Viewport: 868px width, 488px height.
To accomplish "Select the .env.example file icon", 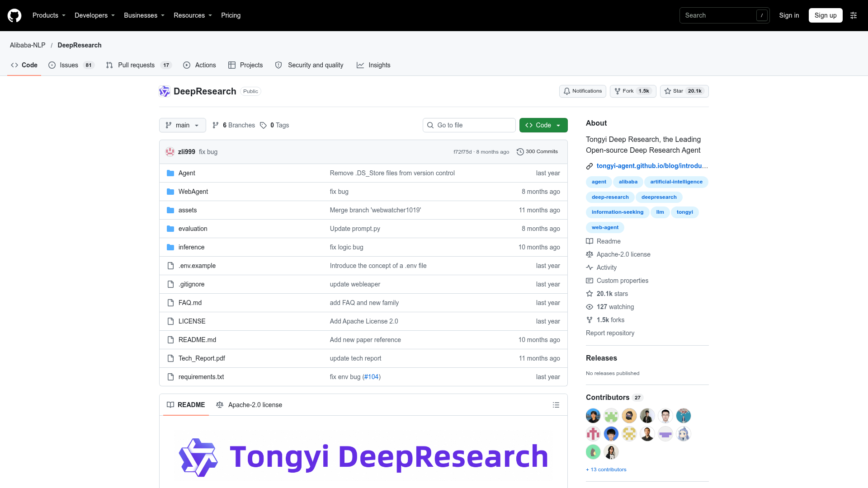I will pos(170,266).
